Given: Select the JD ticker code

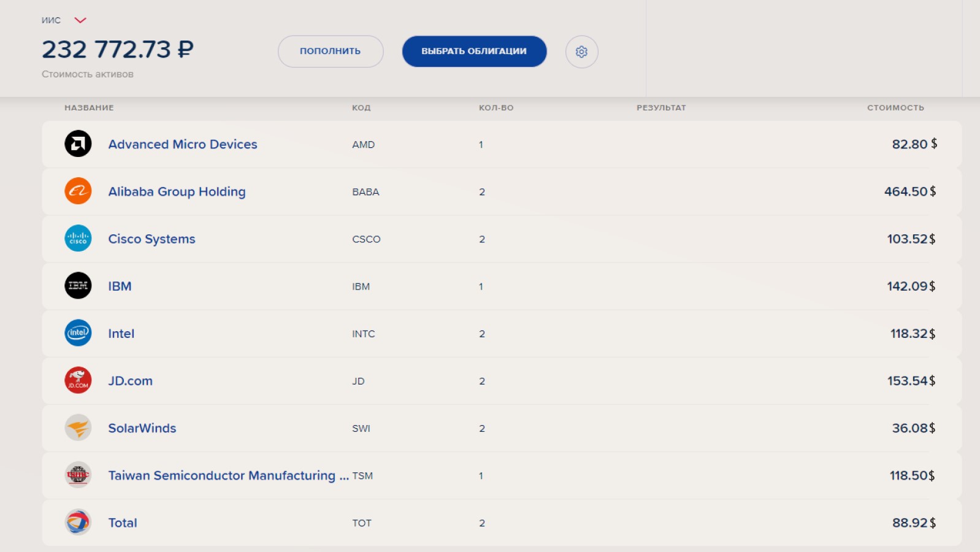Looking at the screenshot, I should 358,381.
